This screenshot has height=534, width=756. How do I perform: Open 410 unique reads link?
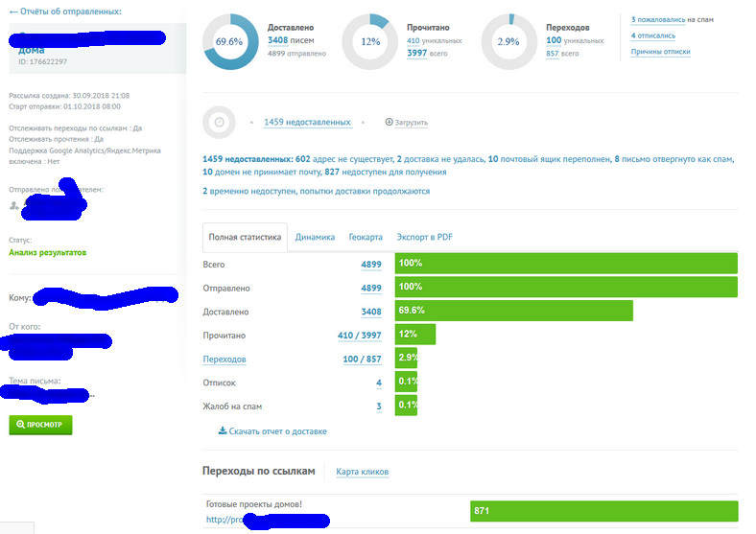(x=413, y=41)
